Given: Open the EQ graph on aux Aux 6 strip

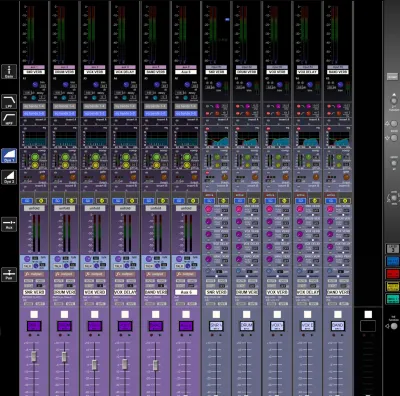Looking at the screenshot, I should pyautogui.click(x=187, y=138).
